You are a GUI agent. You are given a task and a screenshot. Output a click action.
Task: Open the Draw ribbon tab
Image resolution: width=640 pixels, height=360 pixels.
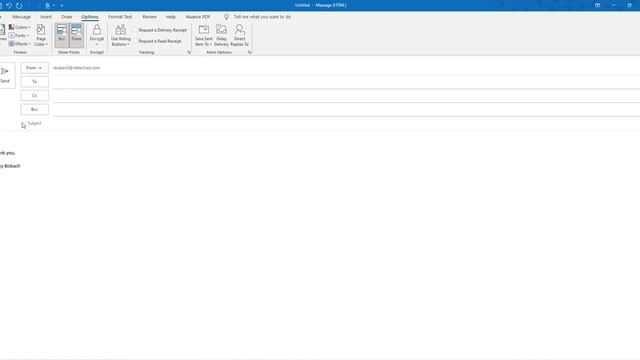click(x=67, y=17)
